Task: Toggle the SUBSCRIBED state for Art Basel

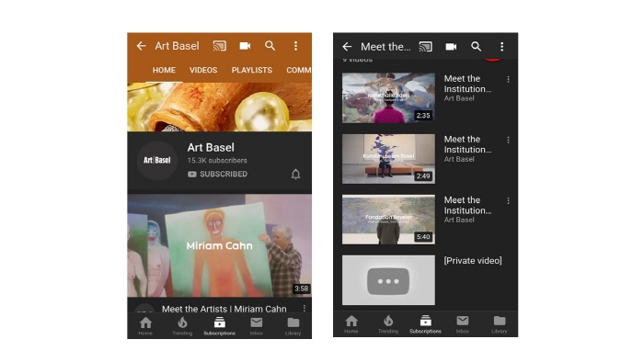Action: 218,175
